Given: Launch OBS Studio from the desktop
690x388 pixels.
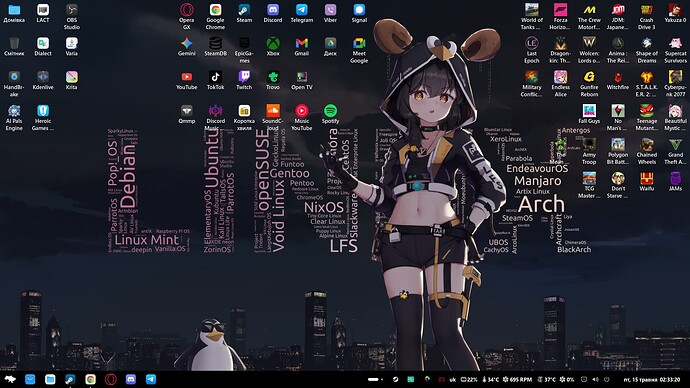Looking at the screenshot, I should [72, 16].
